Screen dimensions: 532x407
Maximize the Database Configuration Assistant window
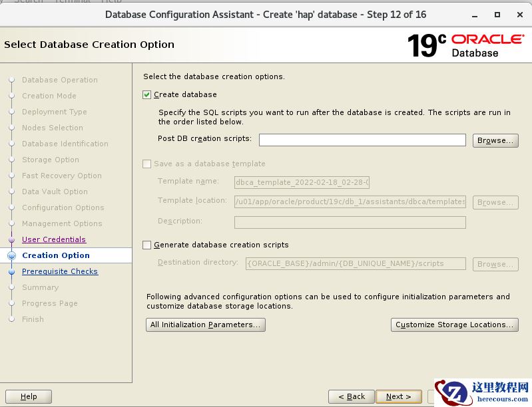pyautogui.click(x=497, y=15)
